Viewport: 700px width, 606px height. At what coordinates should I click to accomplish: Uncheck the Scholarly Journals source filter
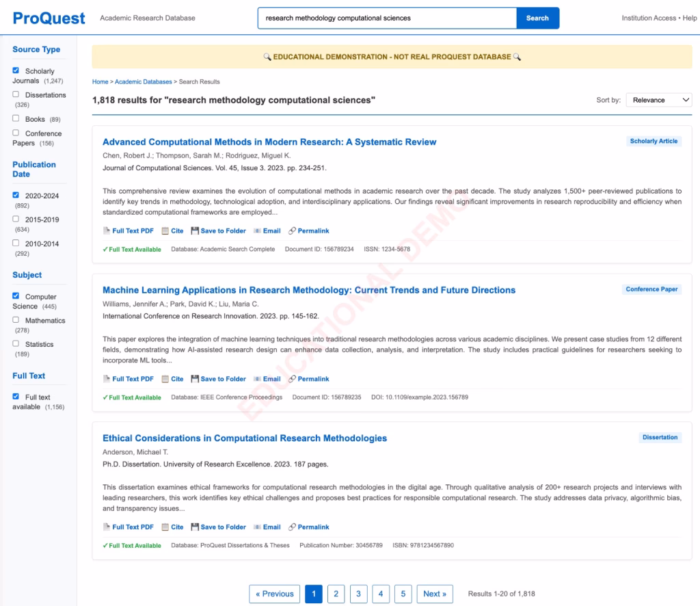[x=16, y=70]
